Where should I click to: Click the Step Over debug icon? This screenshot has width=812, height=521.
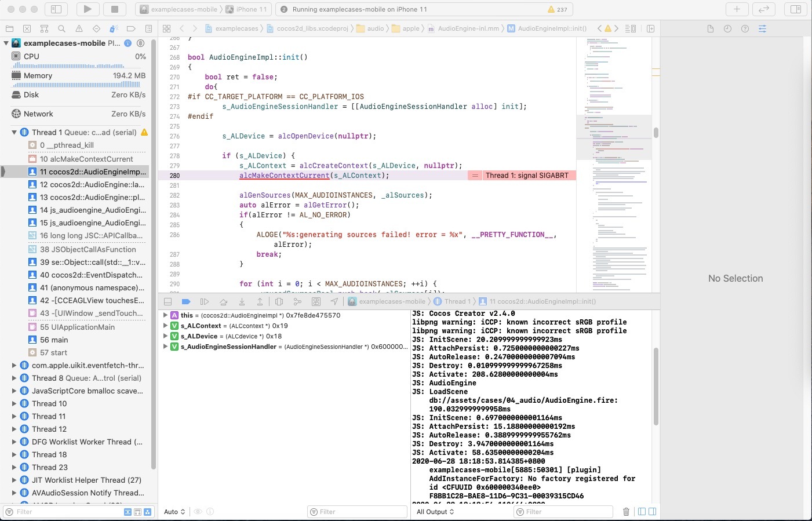pyautogui.click(x=223, y=301)
